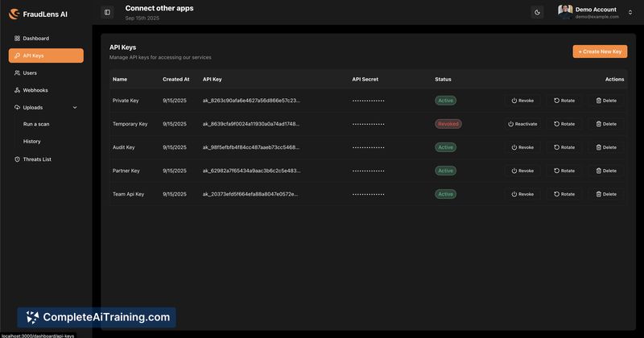The height and width of the screenshot is (338, 644).
Task: Click the FraudLens AI logo icon
Action: 14,14
